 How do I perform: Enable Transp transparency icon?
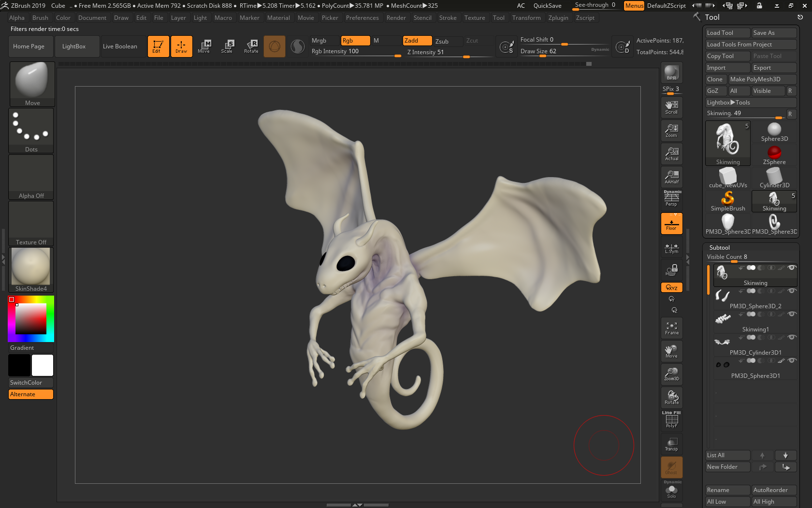pos(671,444)
